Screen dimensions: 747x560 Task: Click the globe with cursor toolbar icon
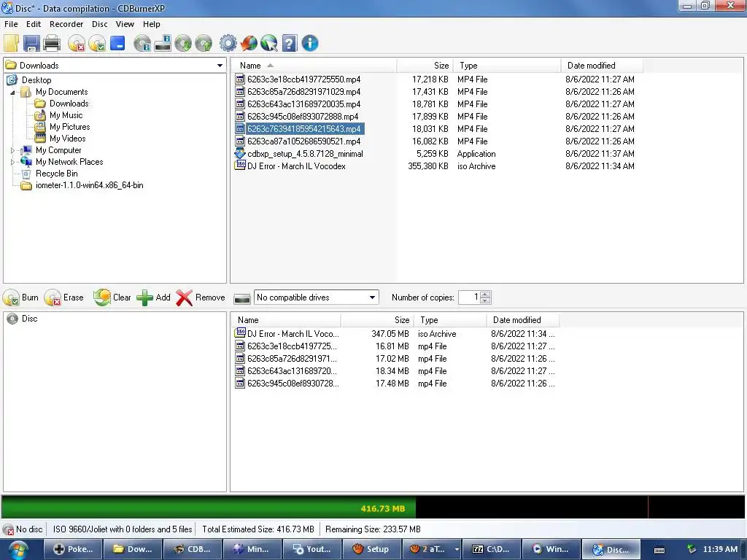pyautogui.click(x=269, y=43)
